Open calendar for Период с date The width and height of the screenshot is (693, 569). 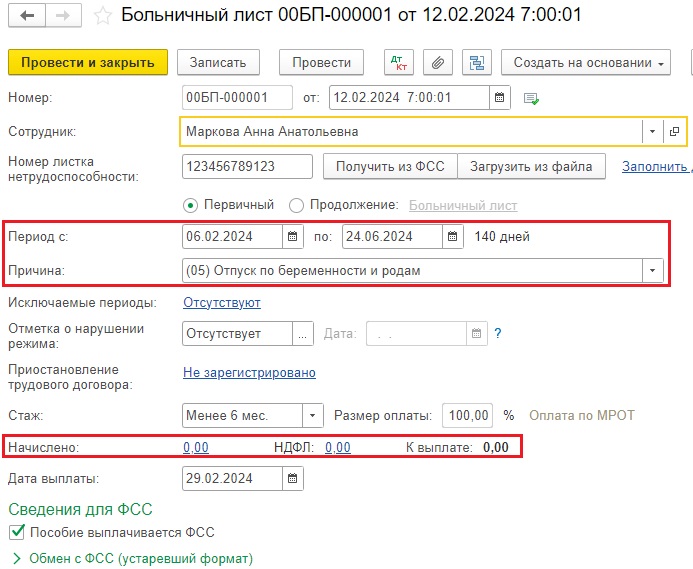point(293,237)
